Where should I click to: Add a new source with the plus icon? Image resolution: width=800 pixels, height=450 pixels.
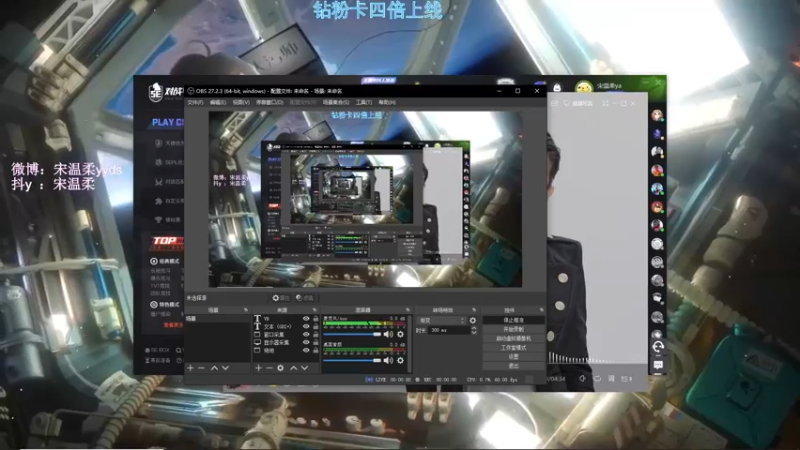click(x=259, y=368)
